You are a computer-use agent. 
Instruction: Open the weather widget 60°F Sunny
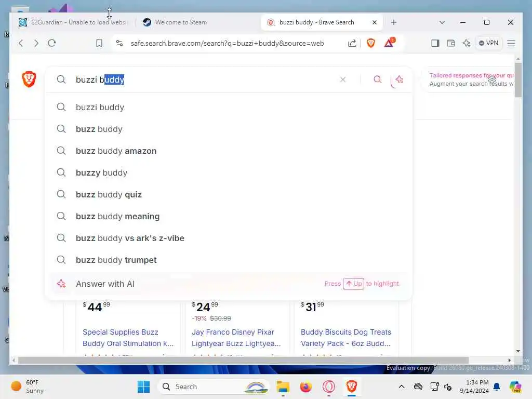point(28,387)
